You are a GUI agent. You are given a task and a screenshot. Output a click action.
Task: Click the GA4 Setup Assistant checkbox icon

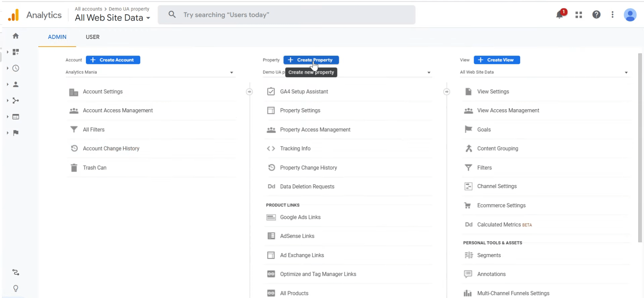pyautogui.click(x=271, y=92)
